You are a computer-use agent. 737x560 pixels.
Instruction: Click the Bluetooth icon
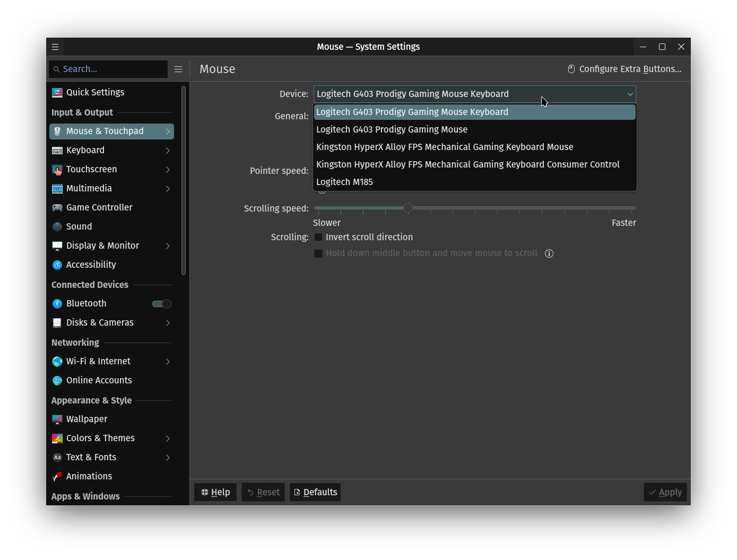tap(57, 304)
